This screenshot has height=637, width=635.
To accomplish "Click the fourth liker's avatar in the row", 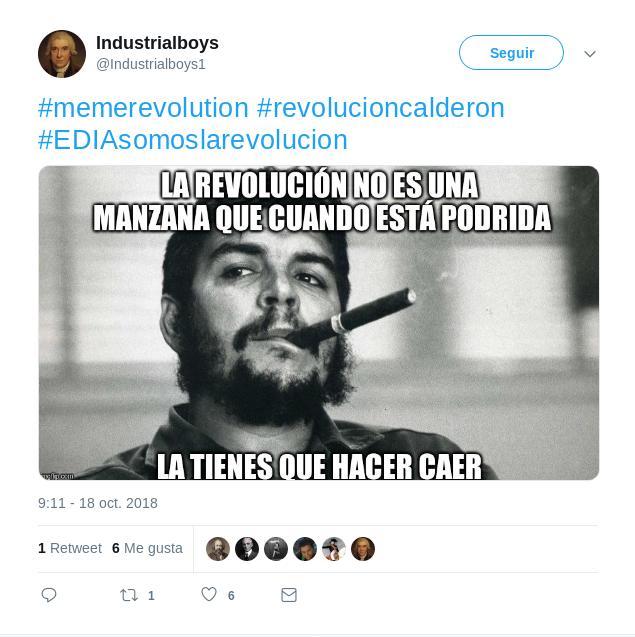I will [x=305, y=549].
